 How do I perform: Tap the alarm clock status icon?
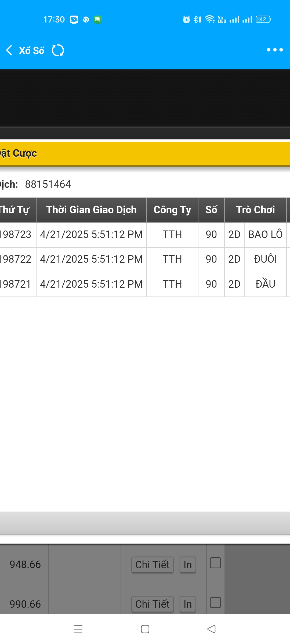(x=186, y=19)
